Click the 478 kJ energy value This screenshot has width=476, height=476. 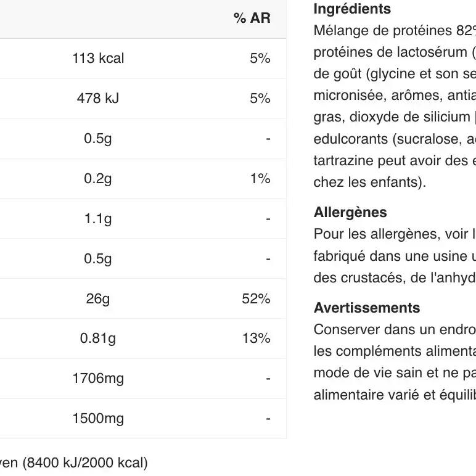(98, 99)
